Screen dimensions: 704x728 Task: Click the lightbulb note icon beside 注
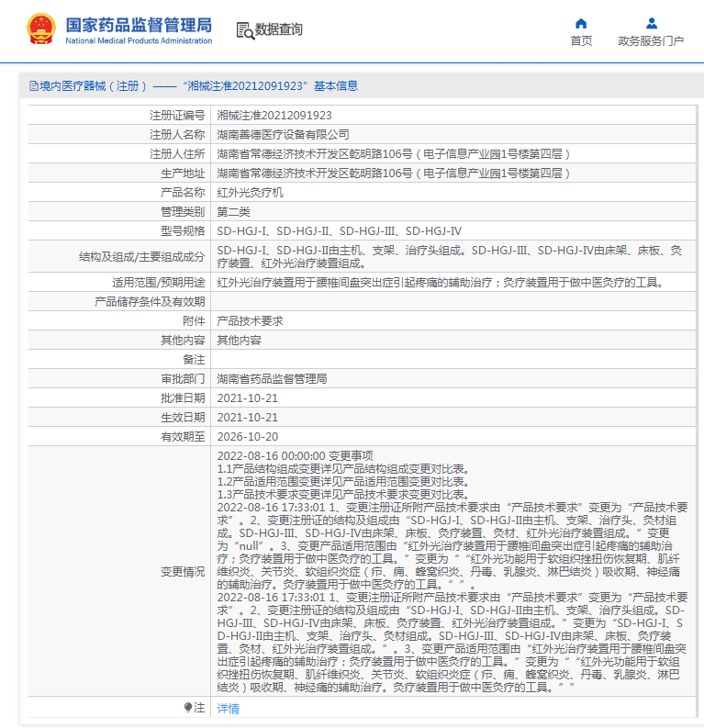pyautogui.click(x=187, y=708)
